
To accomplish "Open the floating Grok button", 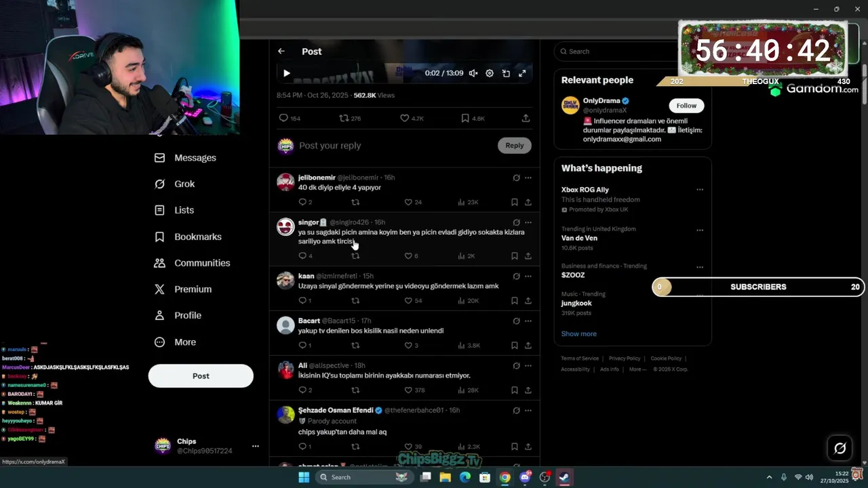I will tap(840, 448).
